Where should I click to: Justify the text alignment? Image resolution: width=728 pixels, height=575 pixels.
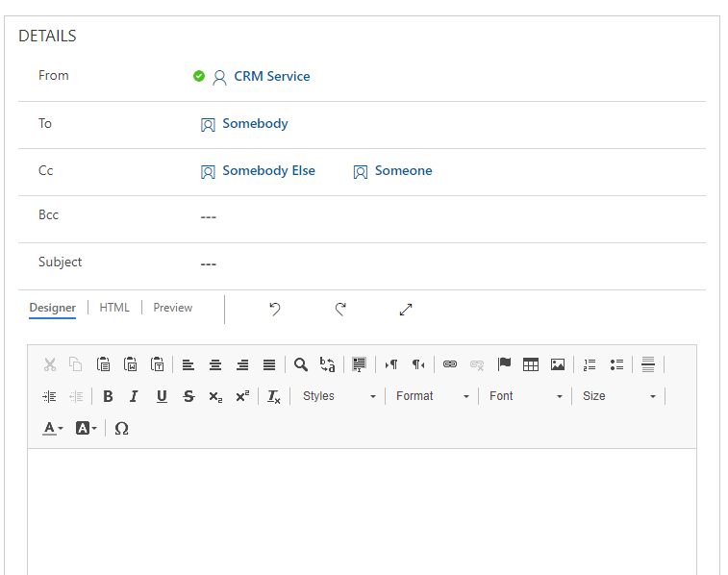tap(269, 364)
